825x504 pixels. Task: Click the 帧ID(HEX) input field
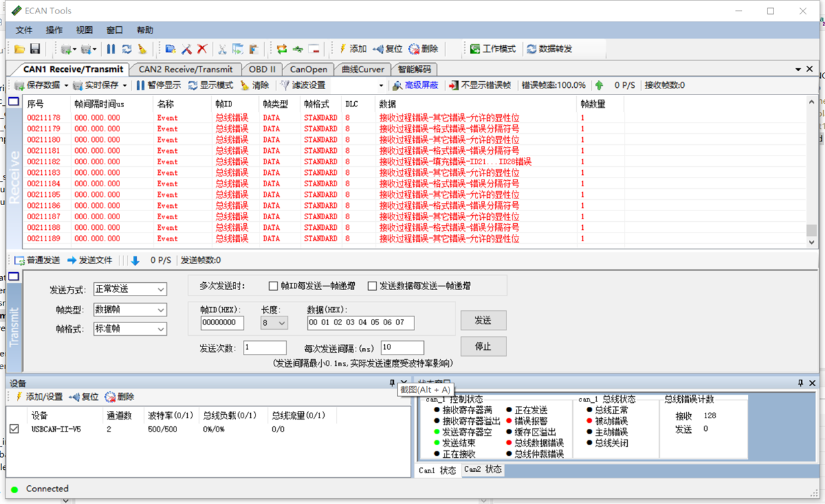tap(222, 322)
